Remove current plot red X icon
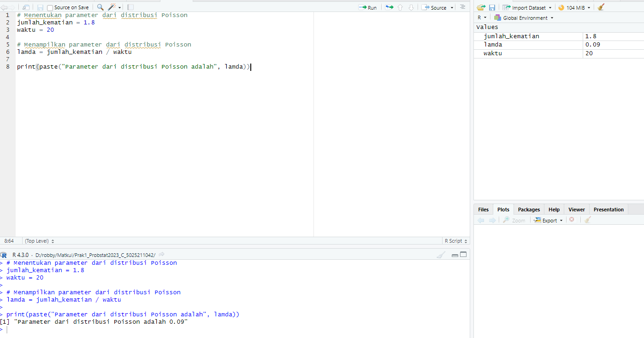Viewport: 644px width, 338px height. click(x=572, y=220)
